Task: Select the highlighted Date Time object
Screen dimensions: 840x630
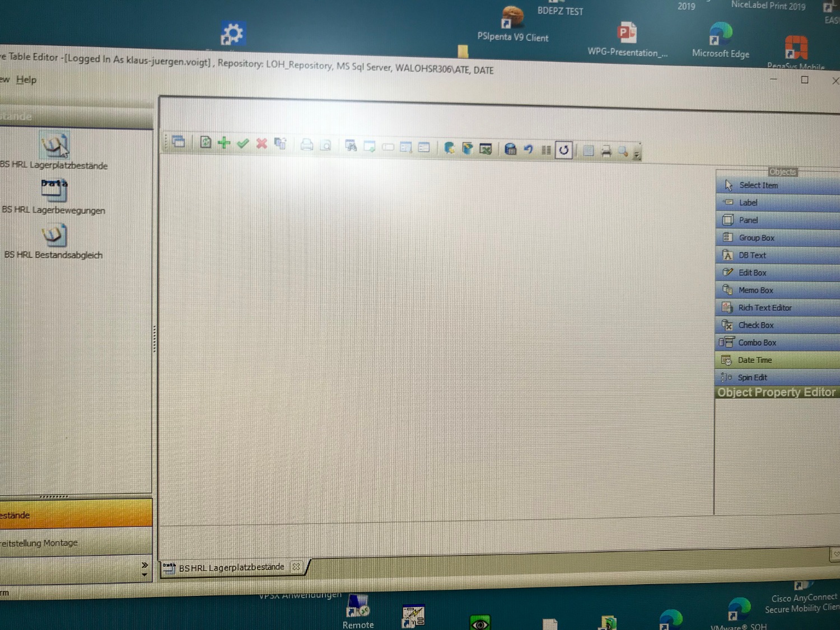Action: pos(778,360)
